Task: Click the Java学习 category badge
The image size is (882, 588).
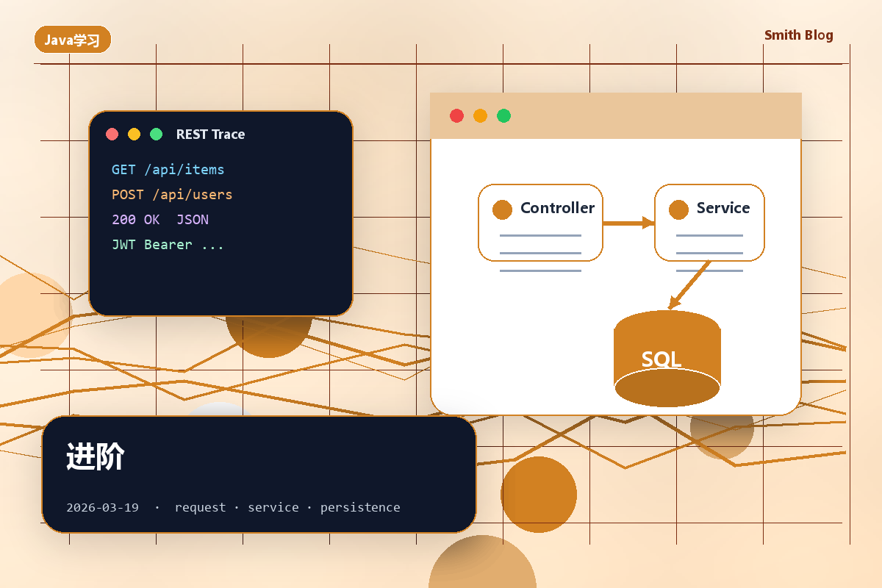Action: (73, 40)
